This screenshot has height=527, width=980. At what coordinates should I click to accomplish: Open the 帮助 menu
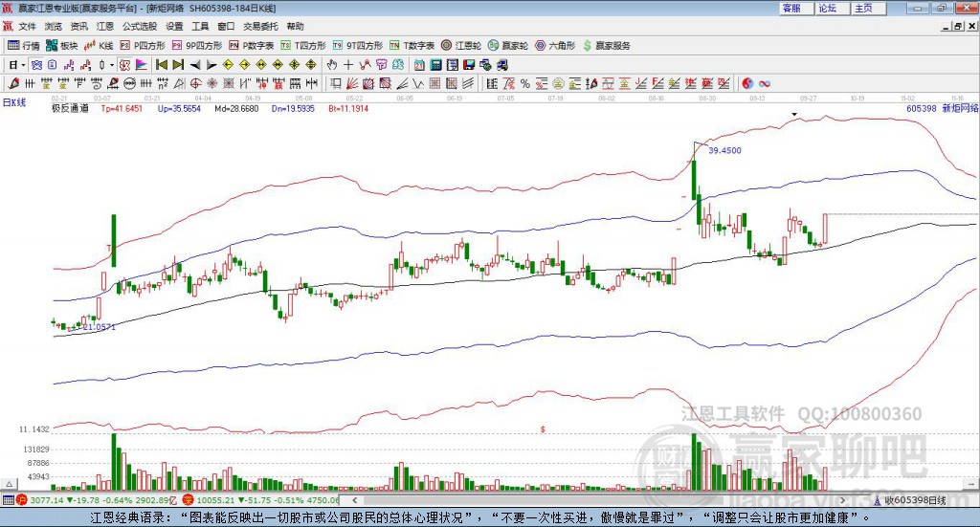[295, 26]
